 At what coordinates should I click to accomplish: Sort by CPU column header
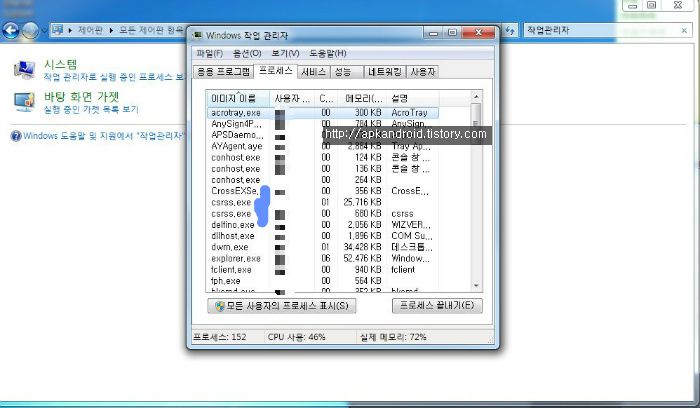point(326,98)
